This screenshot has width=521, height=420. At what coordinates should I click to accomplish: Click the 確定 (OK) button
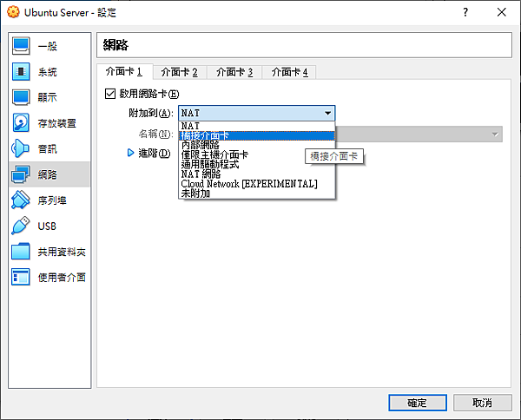pyautogui.click(x=418, y=403)
